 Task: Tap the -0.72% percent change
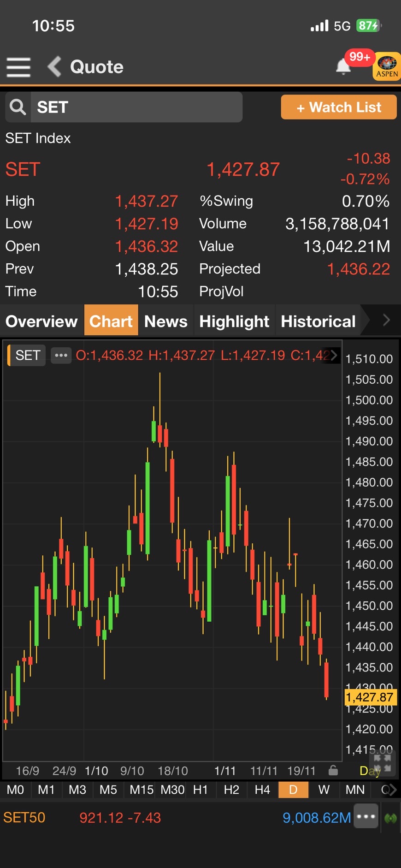[x=365, y=178]
